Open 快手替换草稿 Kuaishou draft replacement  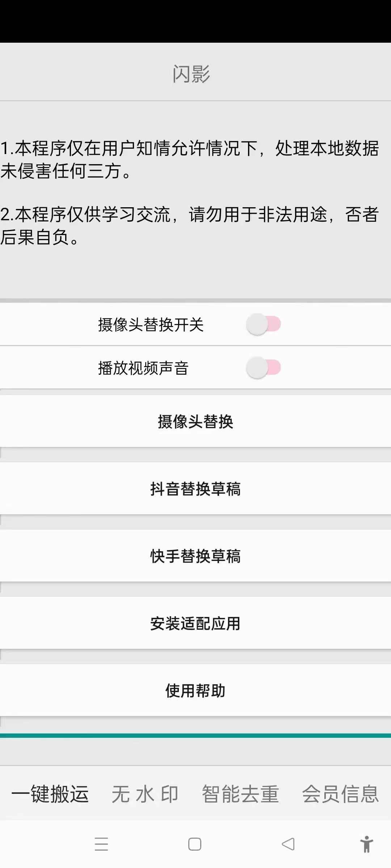point(195,557)
